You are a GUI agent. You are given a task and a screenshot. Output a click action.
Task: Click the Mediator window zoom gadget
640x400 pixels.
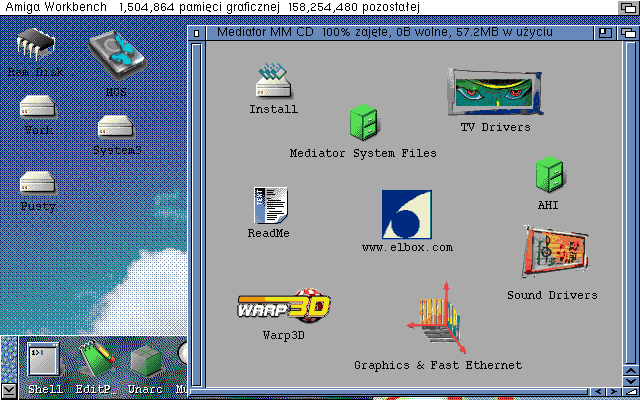coord(605,33)
